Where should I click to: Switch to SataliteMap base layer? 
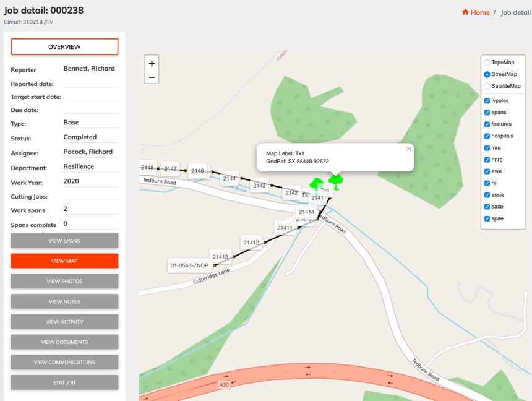[x=487, y=86]
